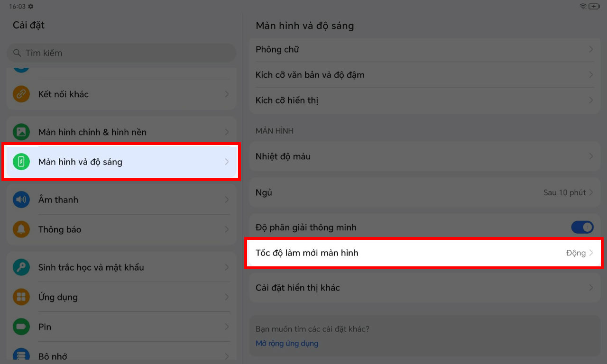Click the Pin battery icon

click(x=21, y=327)
